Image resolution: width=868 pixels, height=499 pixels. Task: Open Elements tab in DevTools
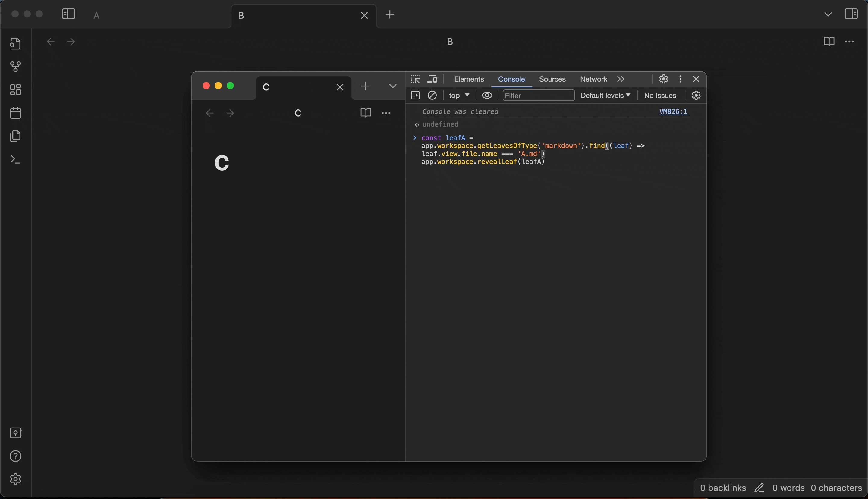pyautogui.click(x=469, y=80)
